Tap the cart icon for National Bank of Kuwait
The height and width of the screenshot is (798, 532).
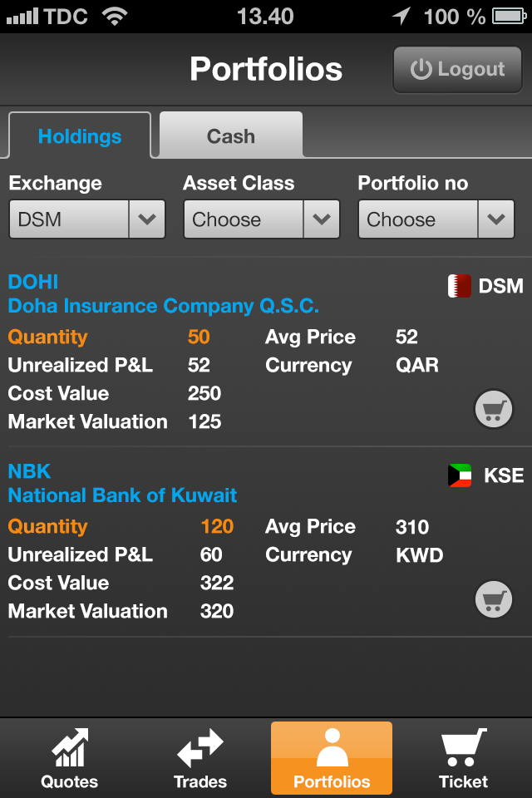(493, 598)
